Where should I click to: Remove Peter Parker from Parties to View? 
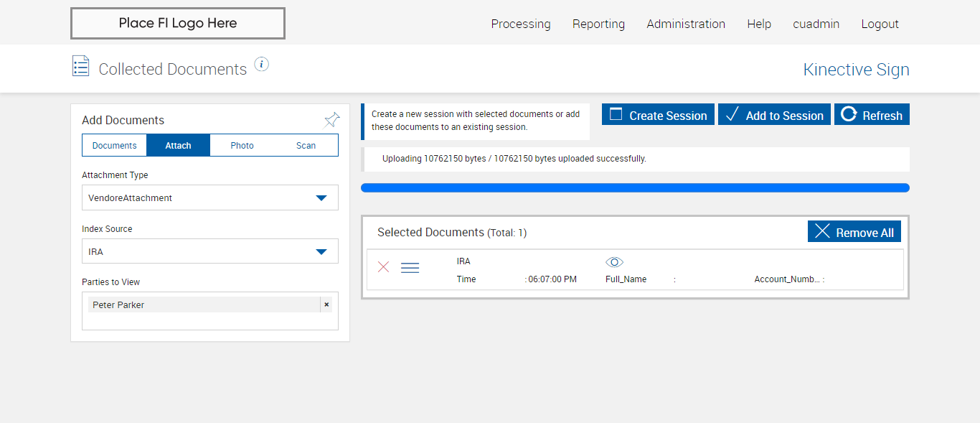coord(326,305)
